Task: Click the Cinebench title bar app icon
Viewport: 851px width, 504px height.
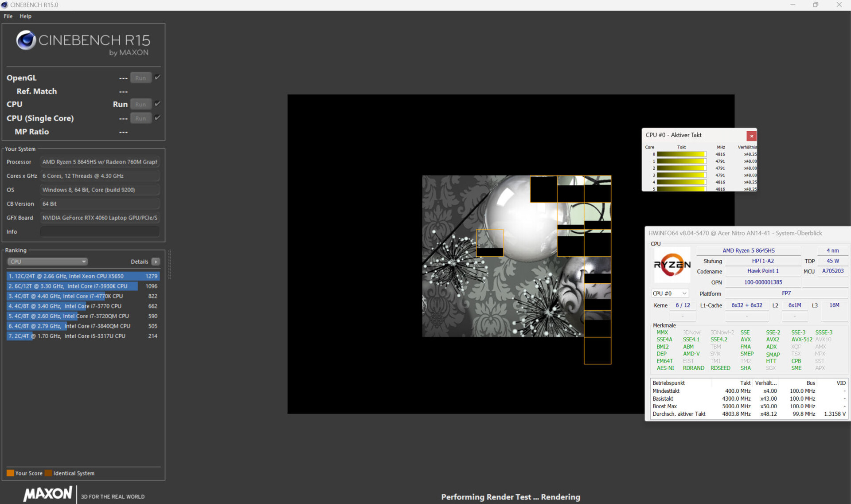Action: click(4, 4)
